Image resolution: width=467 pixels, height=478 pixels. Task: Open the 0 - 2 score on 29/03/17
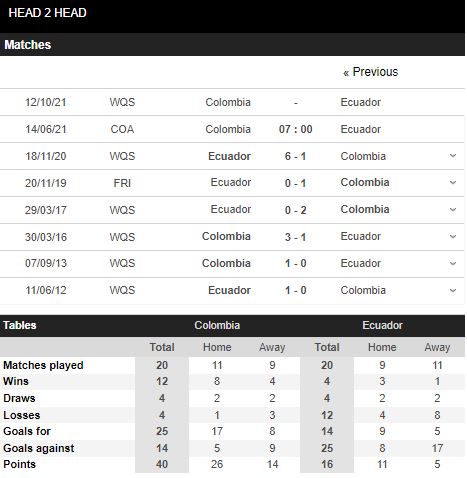(295, 210)
